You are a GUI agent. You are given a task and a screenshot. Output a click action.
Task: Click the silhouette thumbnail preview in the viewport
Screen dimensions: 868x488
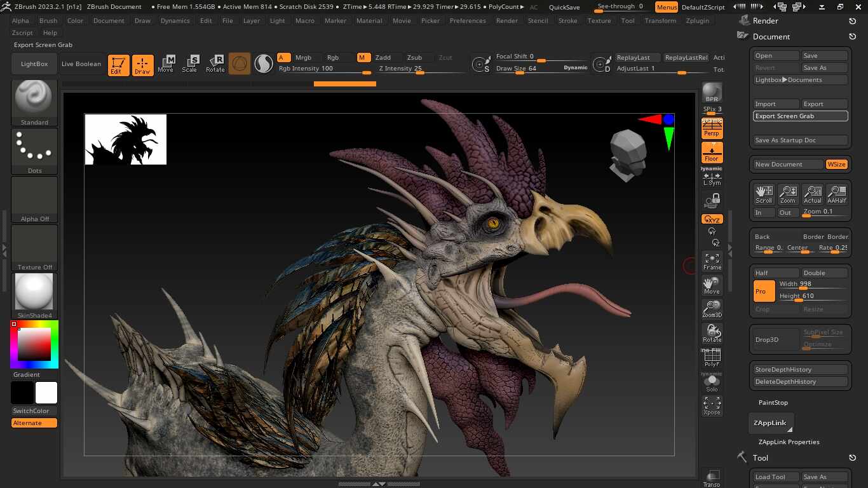pyautogui.click(x=126, y=139)
